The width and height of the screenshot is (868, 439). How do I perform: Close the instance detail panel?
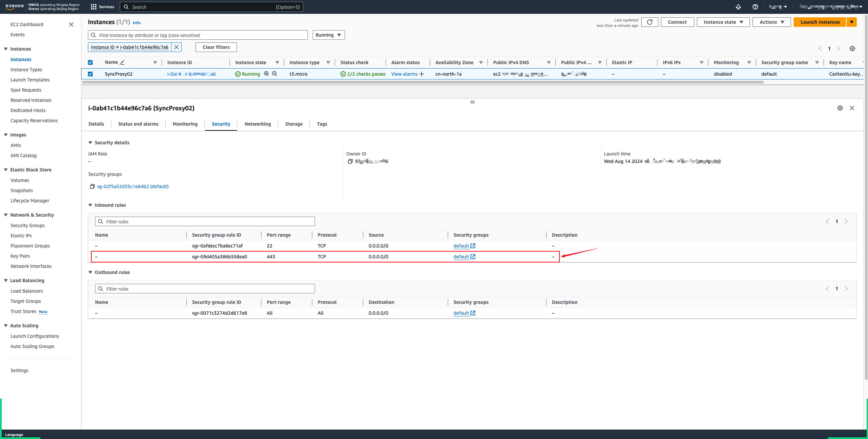pyautogui.click(x=852, y=108)
